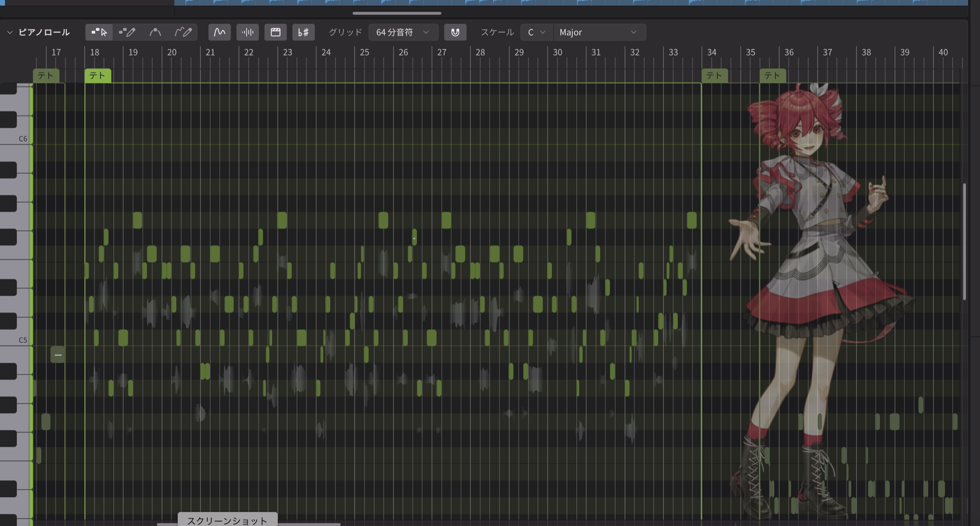Collapse the ピアノロール panel chevron
Viewport: 980px width, 526px height.
click(x=9, y=32)
